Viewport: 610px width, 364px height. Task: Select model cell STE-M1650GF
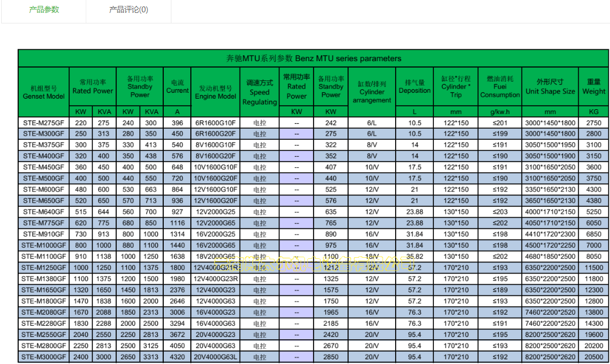[43, 290]
